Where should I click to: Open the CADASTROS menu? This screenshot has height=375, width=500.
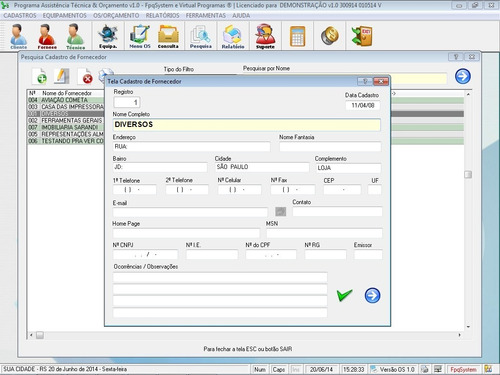(x=20, y=16)
